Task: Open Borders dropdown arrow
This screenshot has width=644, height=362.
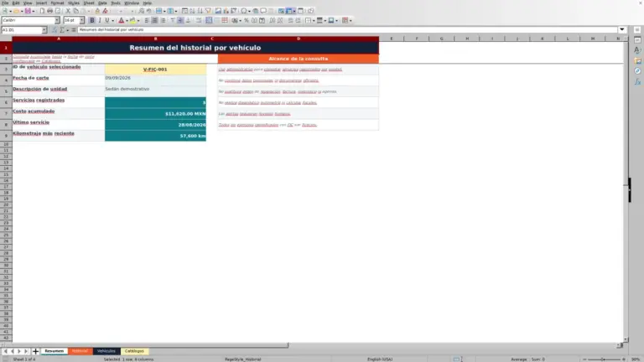Action: pos(314,20)
